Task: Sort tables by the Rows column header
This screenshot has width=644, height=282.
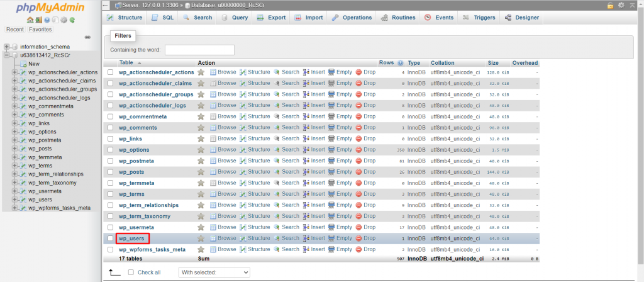Action: click(386, 63)
